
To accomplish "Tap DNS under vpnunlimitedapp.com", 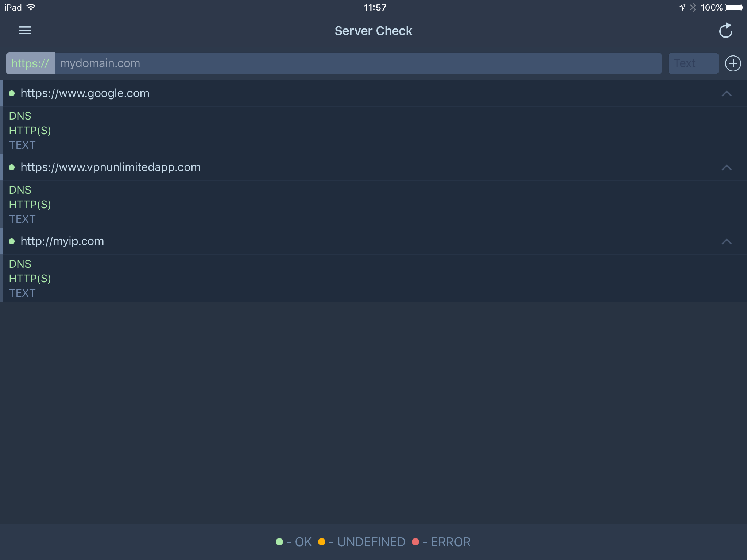I will [20, 190].
